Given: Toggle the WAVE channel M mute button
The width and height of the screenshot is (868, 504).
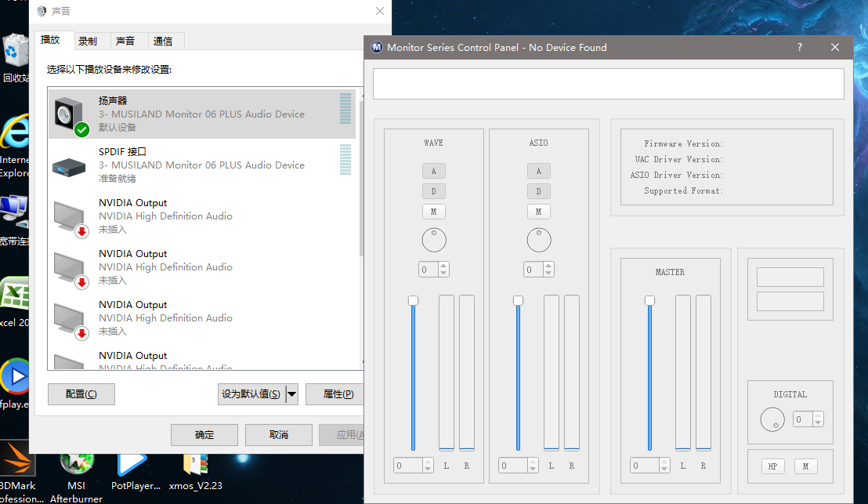Looking at the screenshot, I should coord(433,212).
